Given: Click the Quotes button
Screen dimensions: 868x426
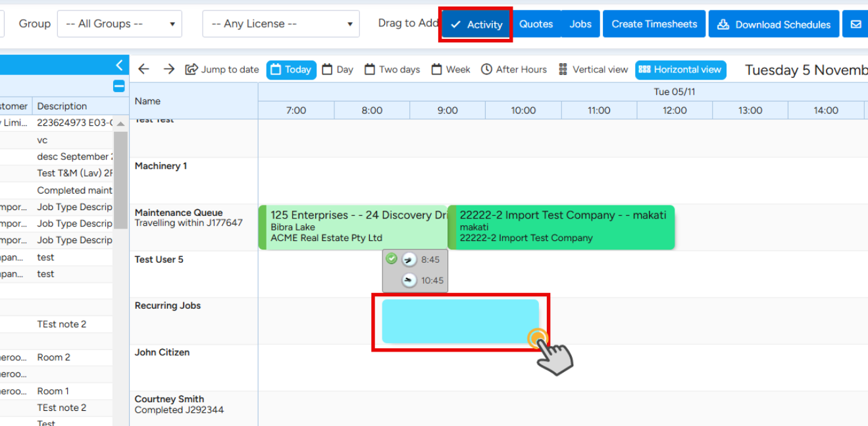Looking at the screenshot, I should click(536, 24).
